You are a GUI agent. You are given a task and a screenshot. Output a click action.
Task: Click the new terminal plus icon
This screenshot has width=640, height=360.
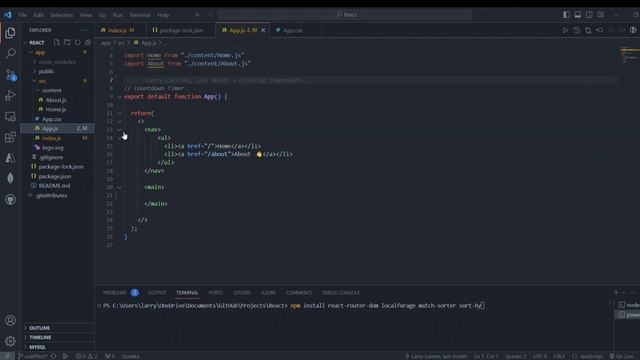point(616,293)
